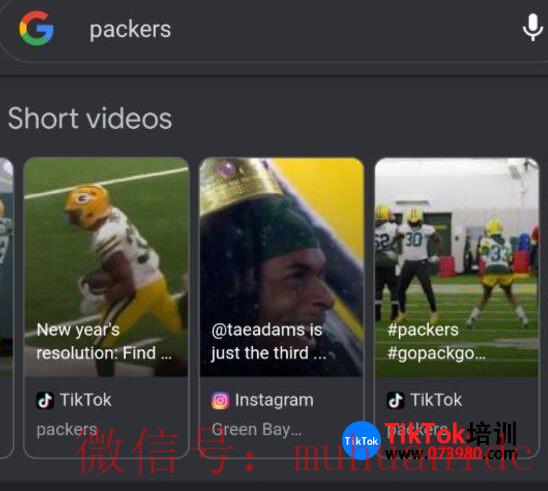Click the '@taeadams is just the third ...' caption

click(269, 341)
